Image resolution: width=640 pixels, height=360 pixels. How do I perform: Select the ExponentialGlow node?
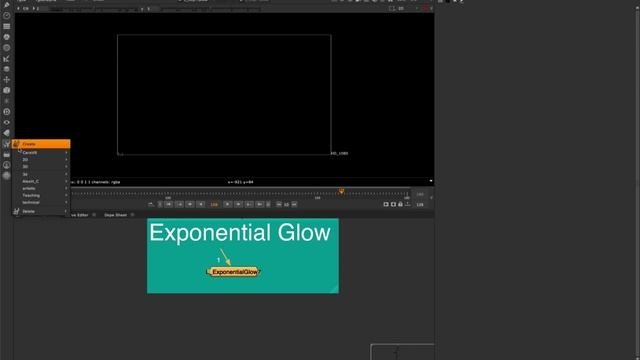[234, 272]
